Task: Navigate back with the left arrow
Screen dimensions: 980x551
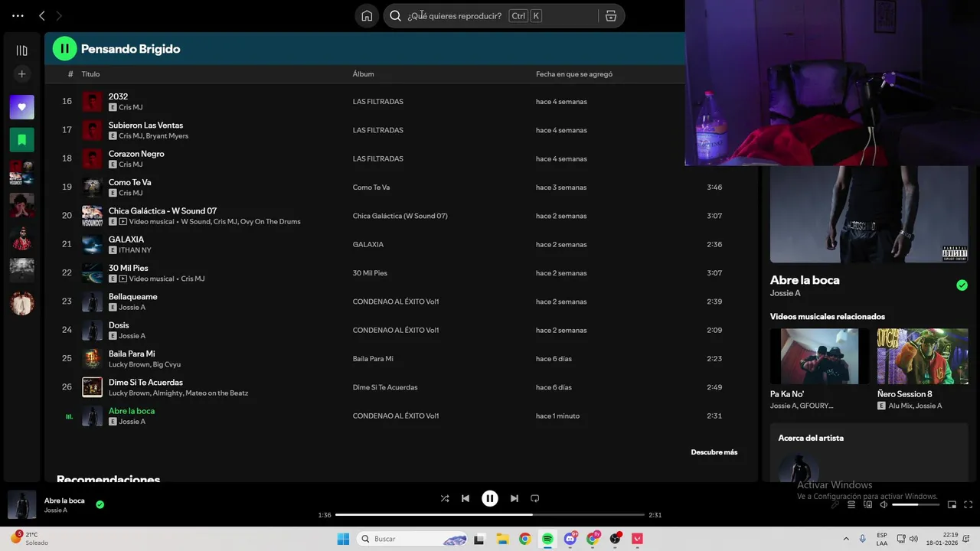Action: pyautogui.click(x=42, y=15)
